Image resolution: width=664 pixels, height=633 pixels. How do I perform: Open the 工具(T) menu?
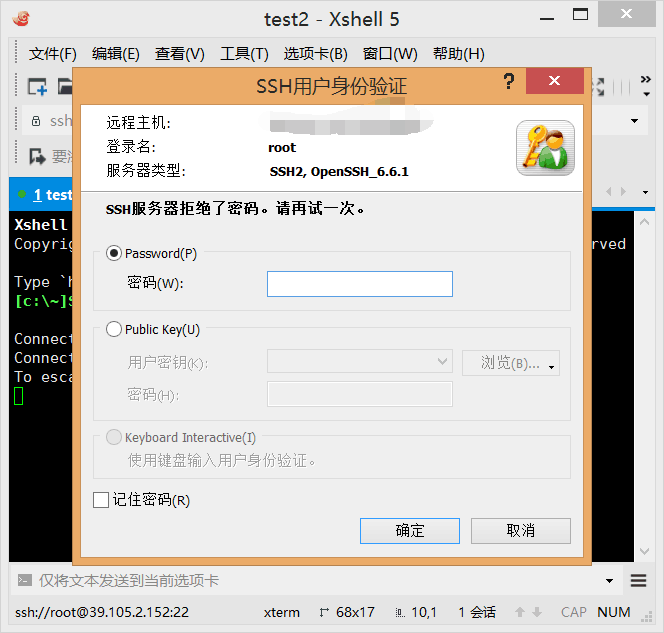click(x=244, y=54)
